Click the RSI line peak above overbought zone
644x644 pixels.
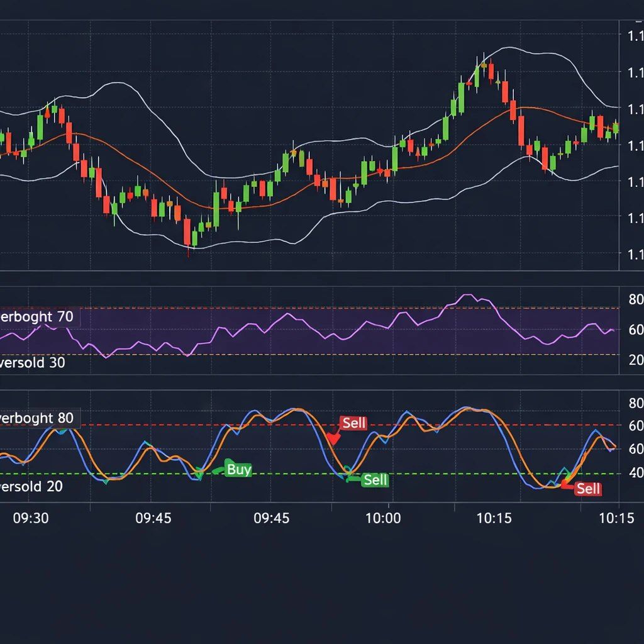point(467,295)
